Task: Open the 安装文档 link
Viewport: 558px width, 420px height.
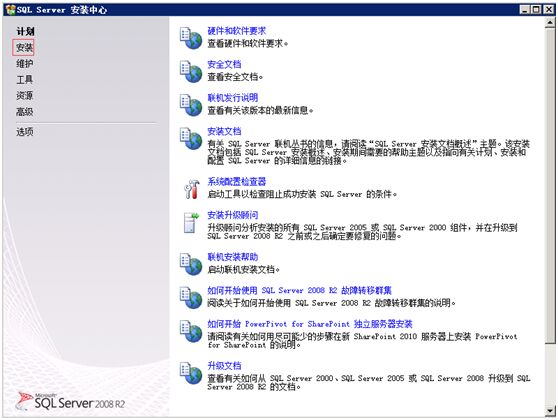Action: click(x=224, y=131)
